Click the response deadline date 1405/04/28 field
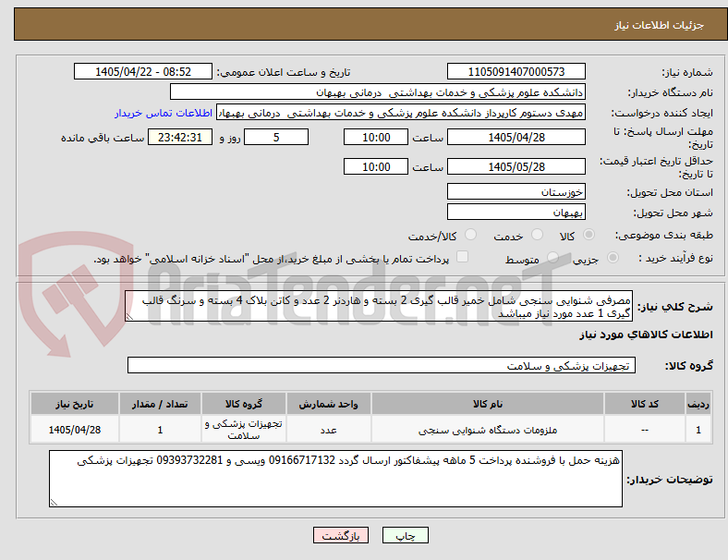 (516, 138)
